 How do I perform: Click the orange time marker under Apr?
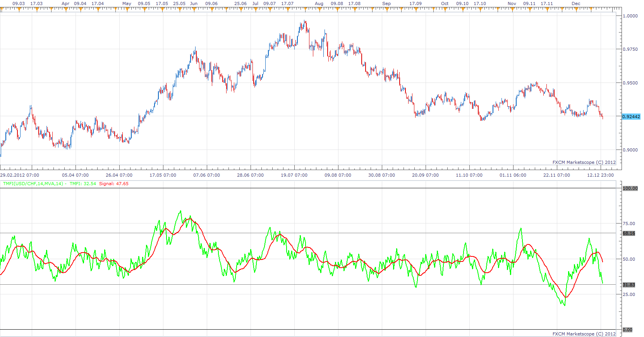[x=66, y=9]
